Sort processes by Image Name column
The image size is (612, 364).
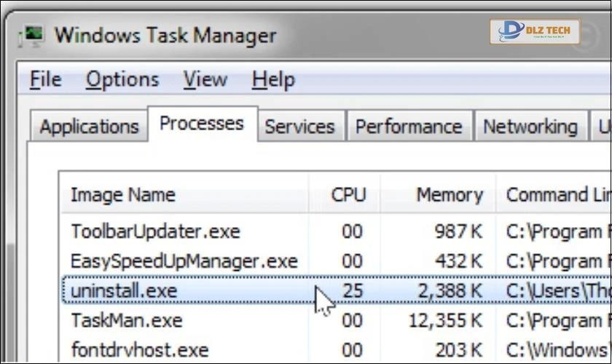coord(122,195)
